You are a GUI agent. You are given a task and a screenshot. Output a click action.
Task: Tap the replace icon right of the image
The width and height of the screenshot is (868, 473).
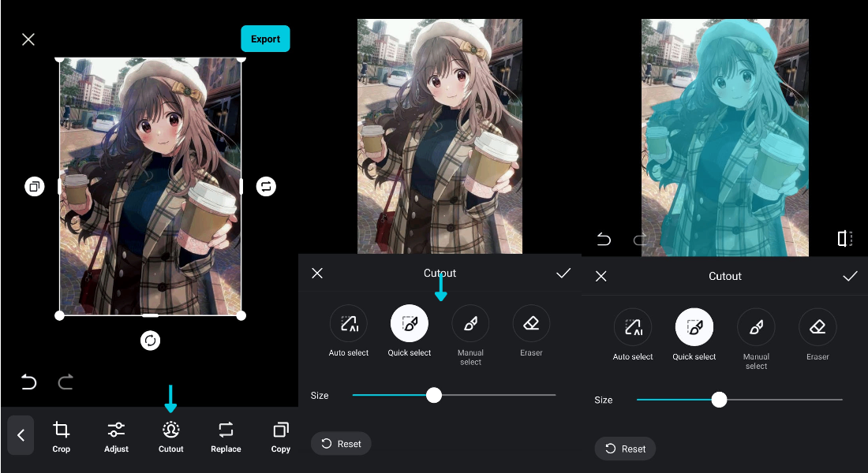tap(266, 186)
